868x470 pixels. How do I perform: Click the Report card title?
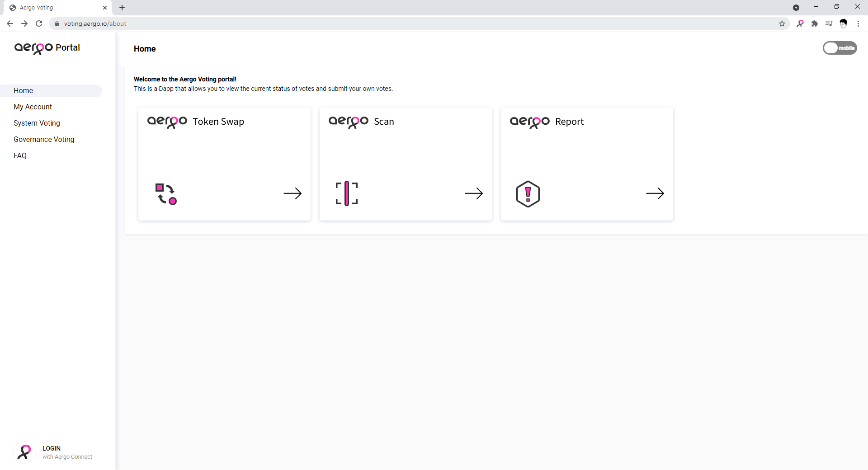coord(569,122)
